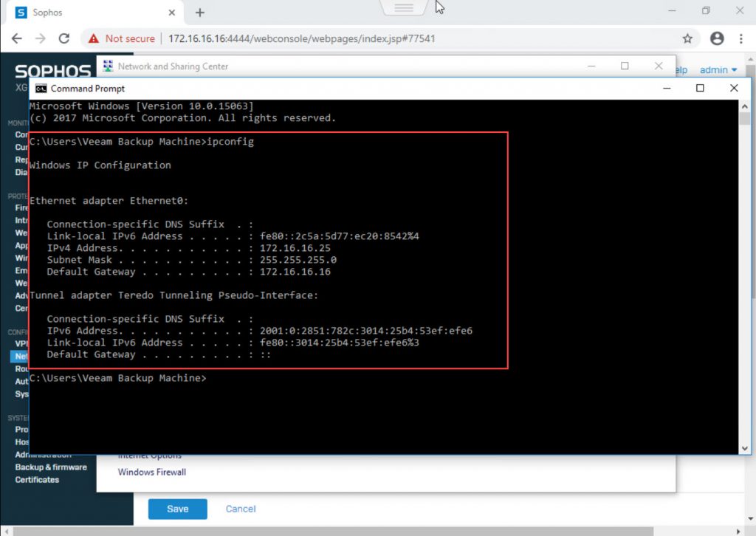Click Command Prompt scrollbar down arrow
756x536 pixels.
[x=744, y=448]
